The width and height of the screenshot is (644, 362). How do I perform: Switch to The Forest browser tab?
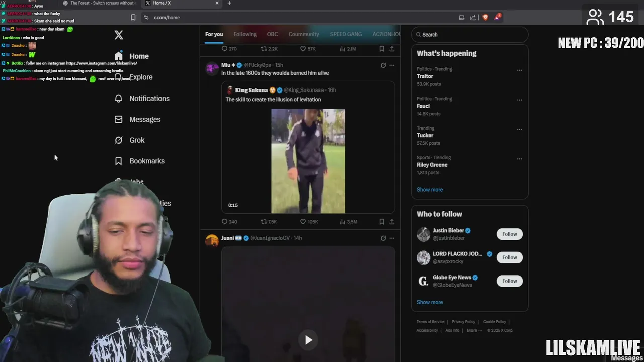[99, 3]
